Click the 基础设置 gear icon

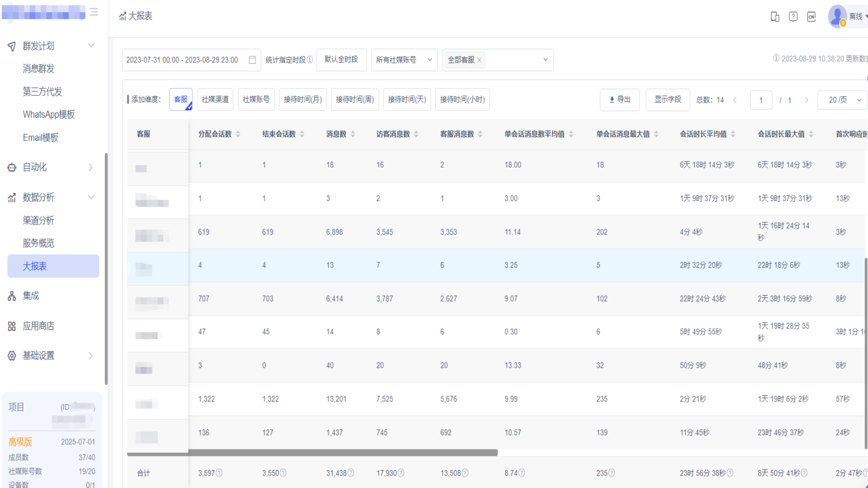(11, 356)
